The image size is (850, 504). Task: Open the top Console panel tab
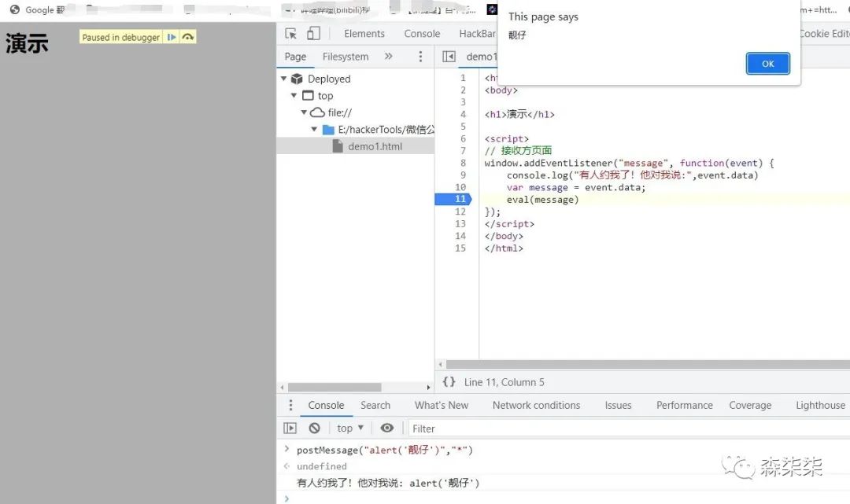point(422,34)
